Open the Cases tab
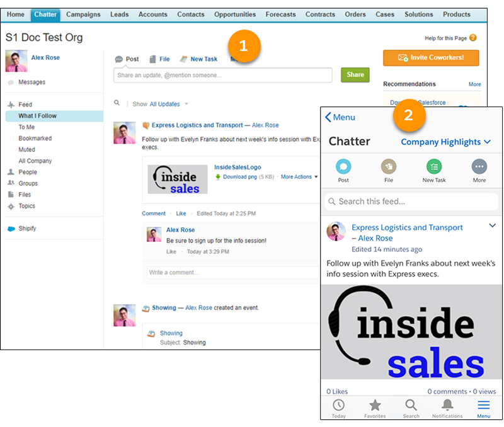504x427 pixels. pyautogui.click(x=385, y=14)
